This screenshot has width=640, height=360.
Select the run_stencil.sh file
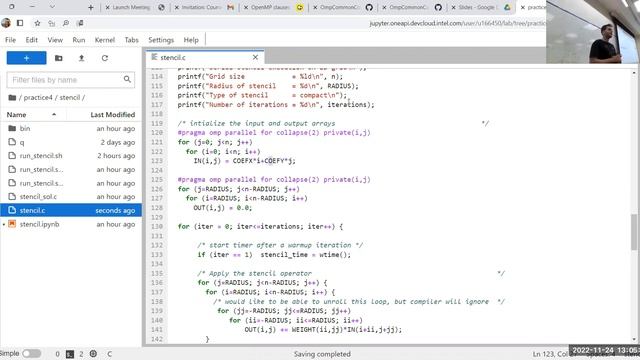point(71,156)
